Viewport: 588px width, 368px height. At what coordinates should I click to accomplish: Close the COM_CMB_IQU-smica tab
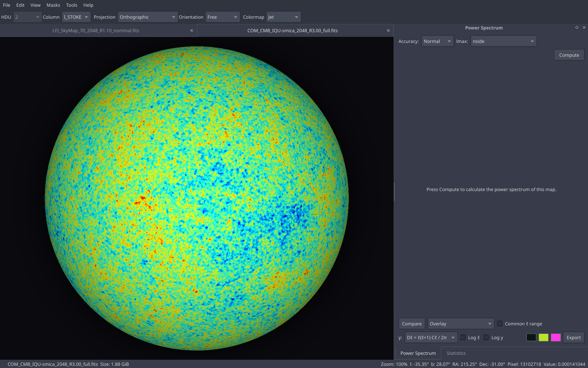[388, 31]
